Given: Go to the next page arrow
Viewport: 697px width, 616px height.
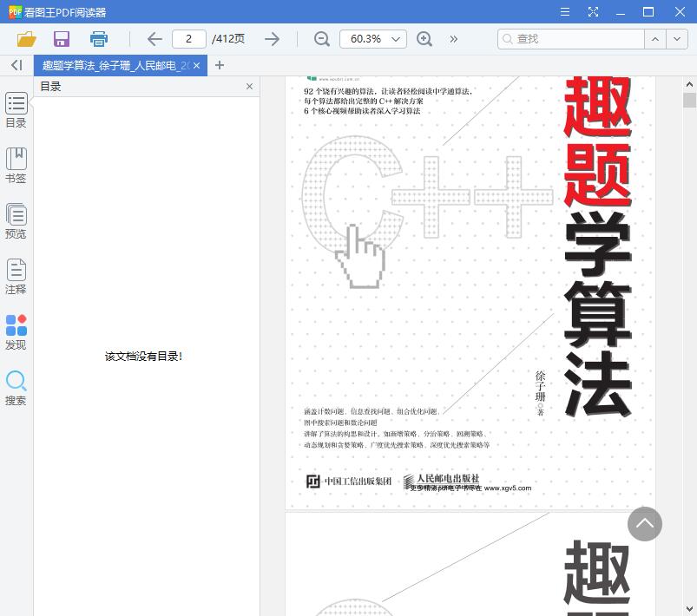Looking at the screenshot, I should tap(272, 39).
